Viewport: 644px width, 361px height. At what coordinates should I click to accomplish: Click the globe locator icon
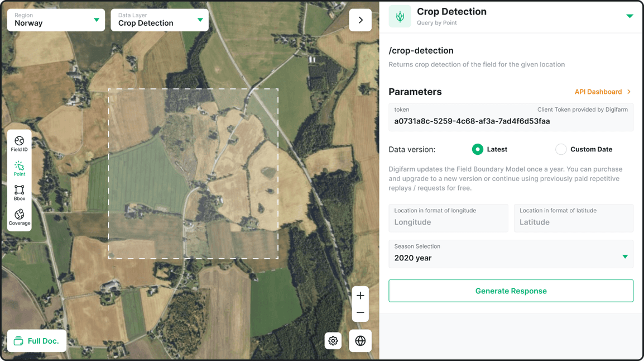click(x=360, y=341)
